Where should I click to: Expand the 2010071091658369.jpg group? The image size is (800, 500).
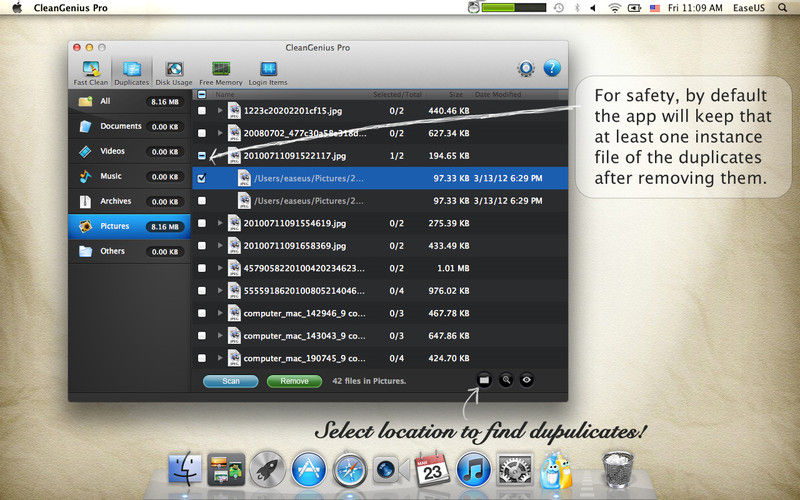tap(220, 245)
